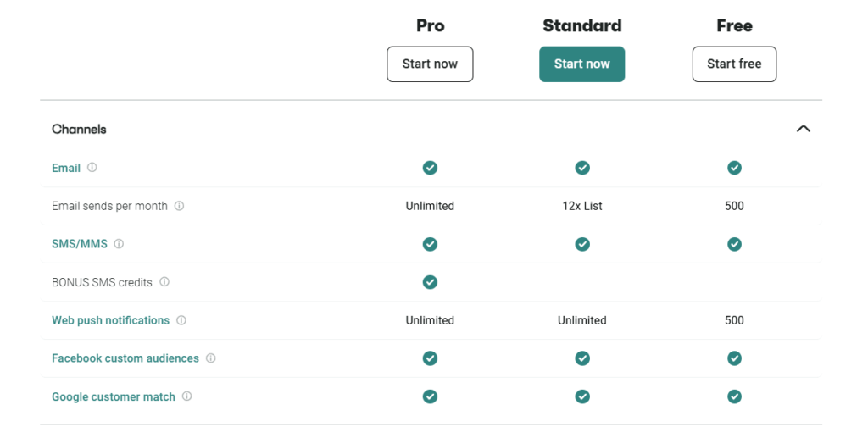The height and width of the screenshot is (438, 868).
Task: Open the Google customer match link
Action: (114, 396)
